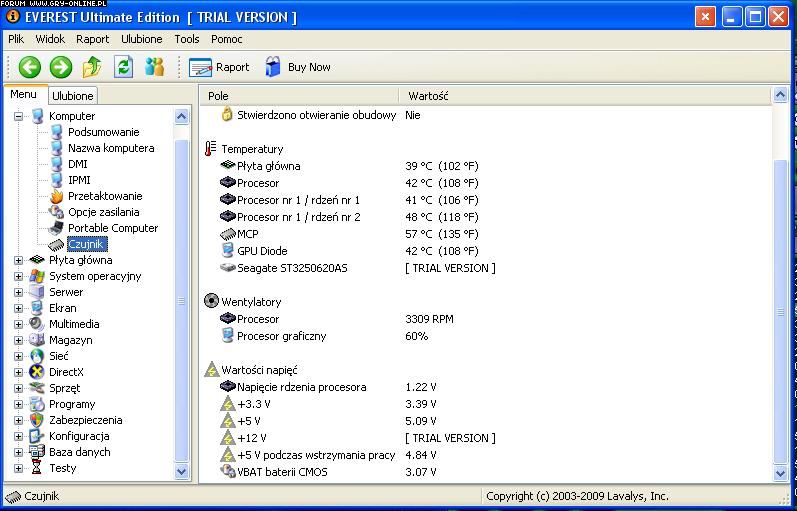
Task: Click the green Forward arrow toolbar icon
Action: point(61,67)
